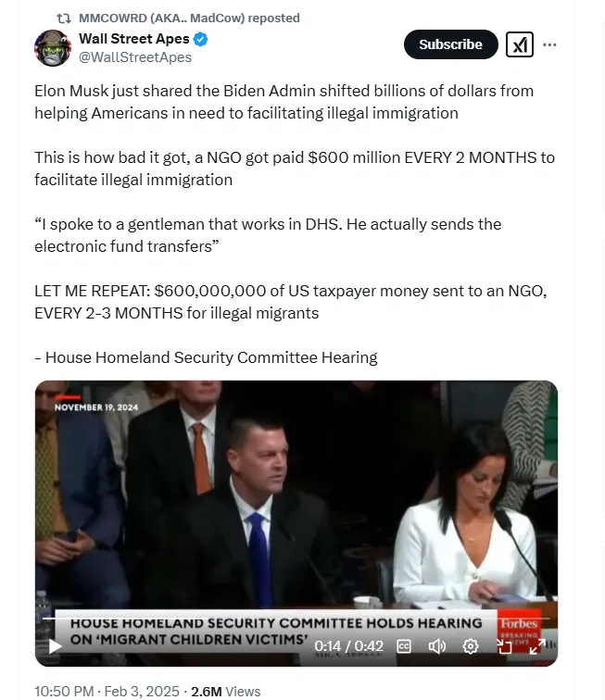The image size is (605, 700).
Task: Click the Forbes Breaking News logo
Action: [519, 631]
